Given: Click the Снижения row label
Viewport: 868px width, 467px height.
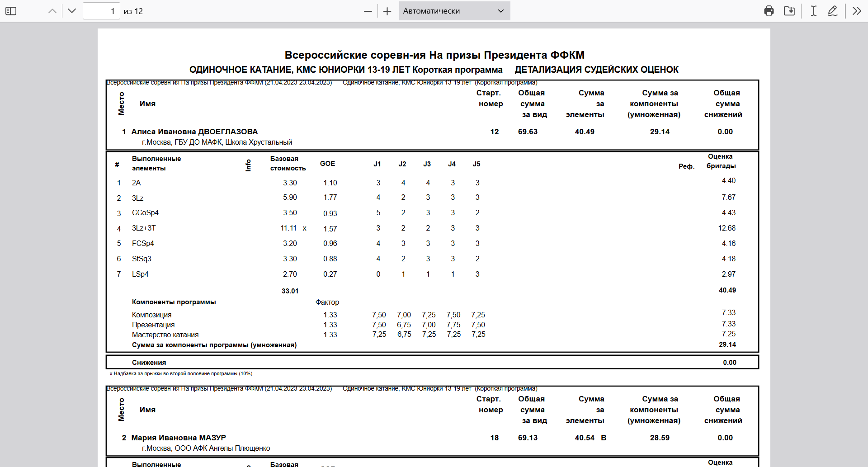Looking at the screenshot, I should click(x=149, y=363).
